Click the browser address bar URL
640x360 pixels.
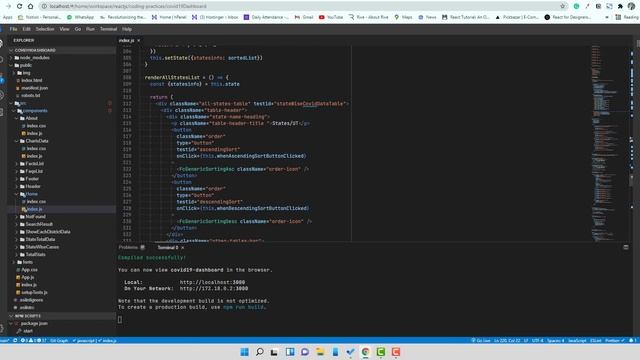coord(128,6)
